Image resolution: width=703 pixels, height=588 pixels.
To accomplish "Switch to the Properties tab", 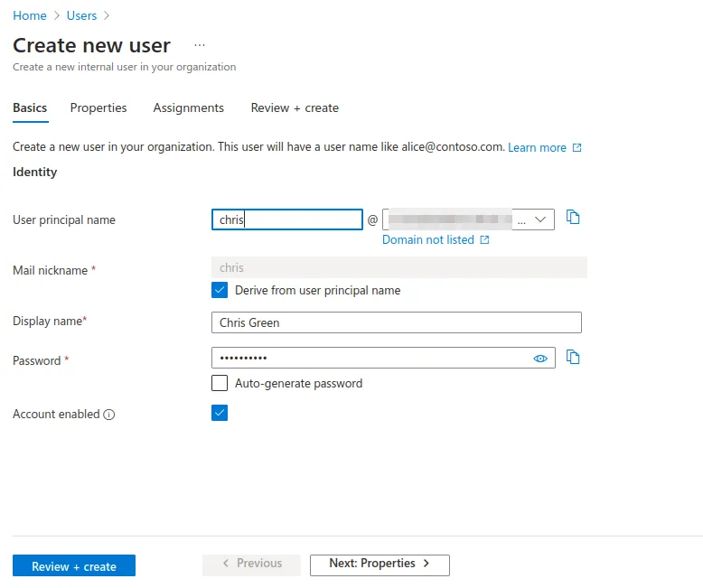I will pos(98,107).
